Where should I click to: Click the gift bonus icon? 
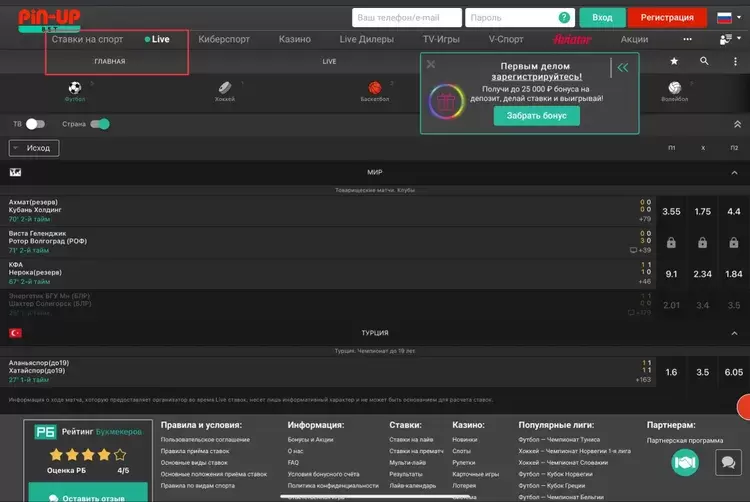pyautogui.click(x=446, y=101)
